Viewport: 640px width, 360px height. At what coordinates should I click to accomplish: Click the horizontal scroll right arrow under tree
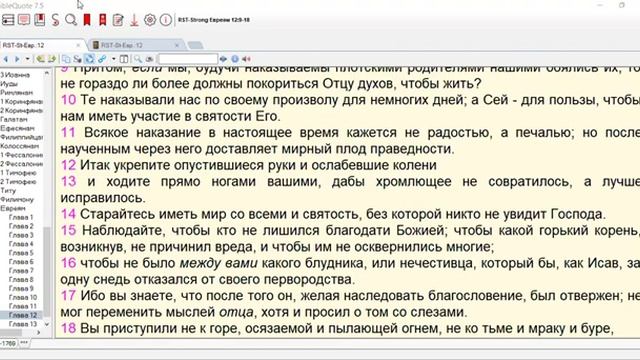(x=39, y=333)
